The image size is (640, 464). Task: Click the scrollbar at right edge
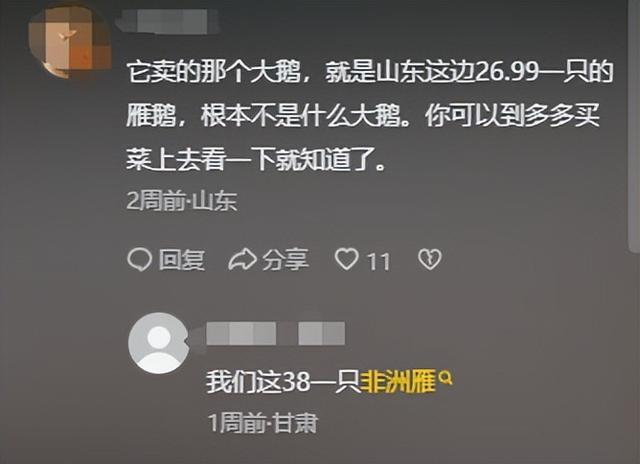click(634, 122)
